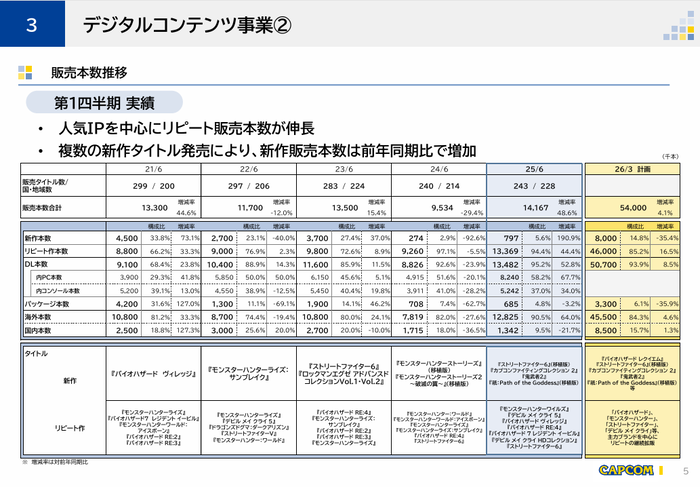Click the 販売本数合計 row label
The image size is (700, 487).
point(42,208)
